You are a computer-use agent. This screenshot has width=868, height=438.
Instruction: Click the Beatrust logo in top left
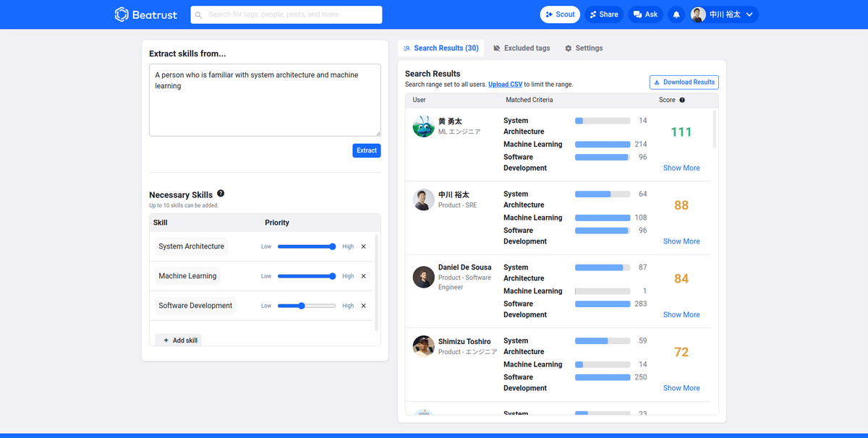[x=145, y=14]
